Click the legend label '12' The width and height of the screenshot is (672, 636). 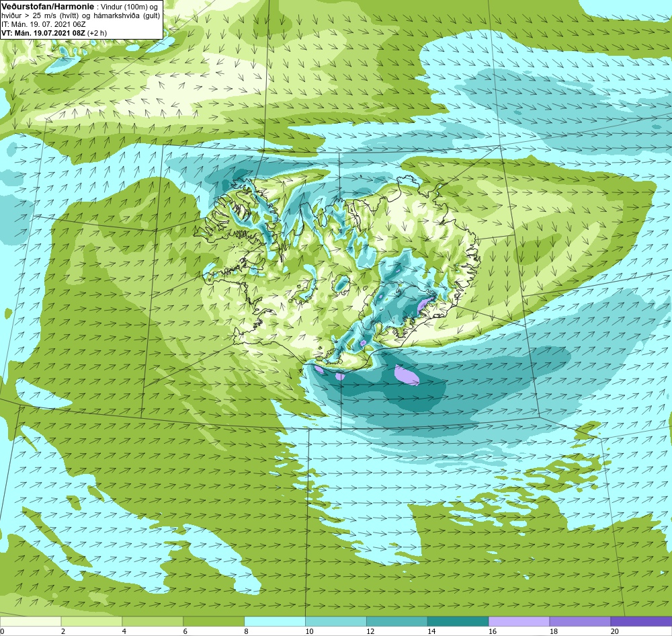point(370,631)
